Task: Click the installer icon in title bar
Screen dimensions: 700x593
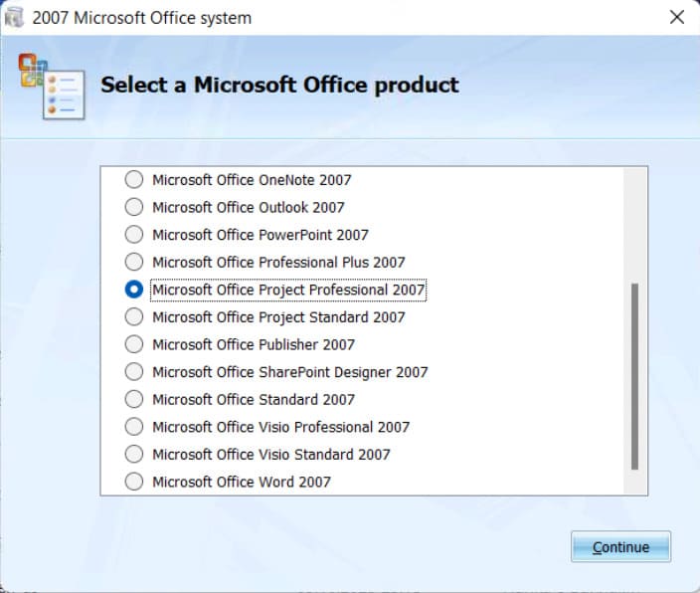Action: point(14,18)
